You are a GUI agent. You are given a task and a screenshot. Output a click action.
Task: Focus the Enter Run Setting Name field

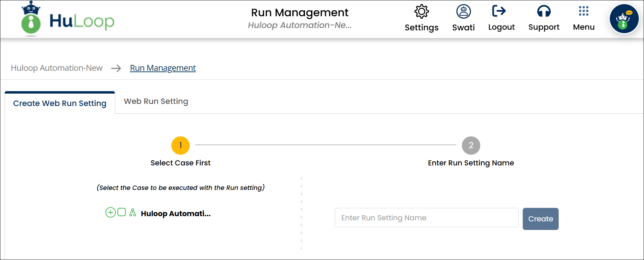tap(426, 218)
